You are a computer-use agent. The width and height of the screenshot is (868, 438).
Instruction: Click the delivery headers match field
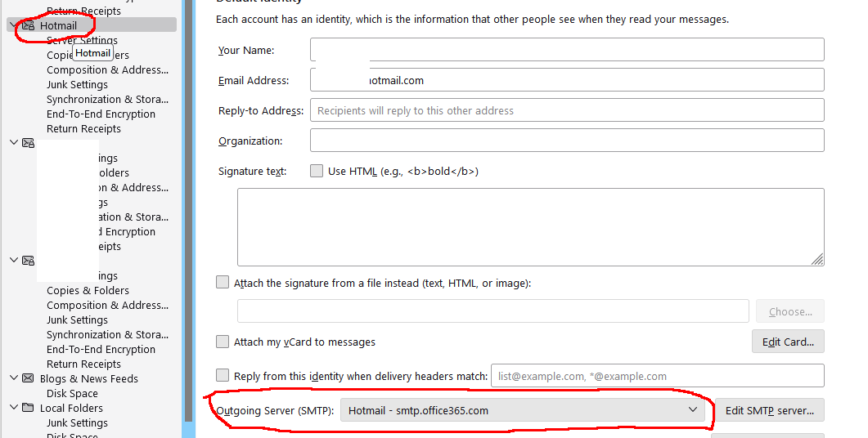(x=658, y=376)
